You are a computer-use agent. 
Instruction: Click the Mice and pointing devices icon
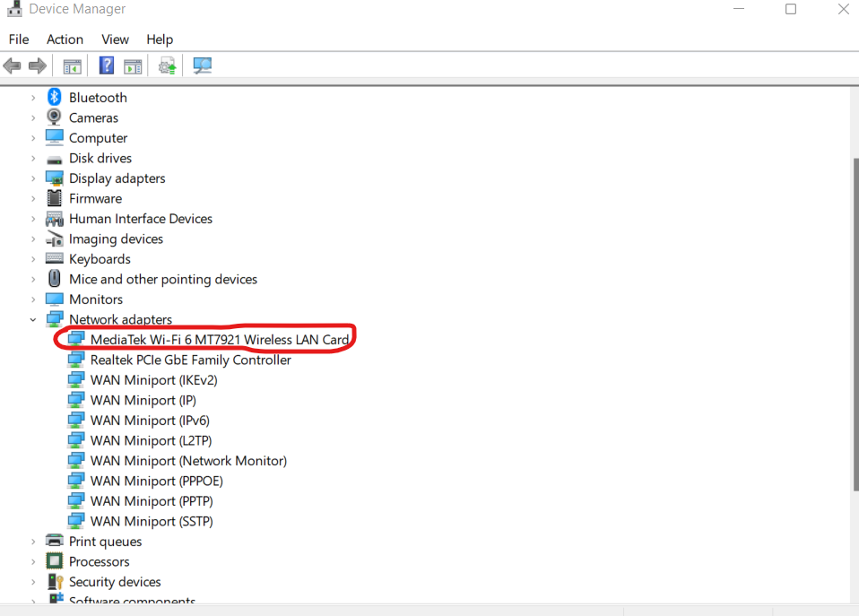[x=54, y=278]
